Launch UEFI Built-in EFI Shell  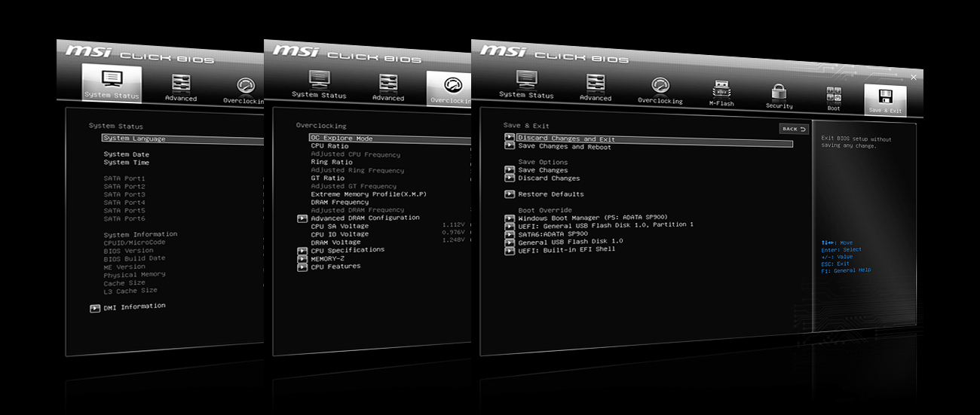[567, 249]
